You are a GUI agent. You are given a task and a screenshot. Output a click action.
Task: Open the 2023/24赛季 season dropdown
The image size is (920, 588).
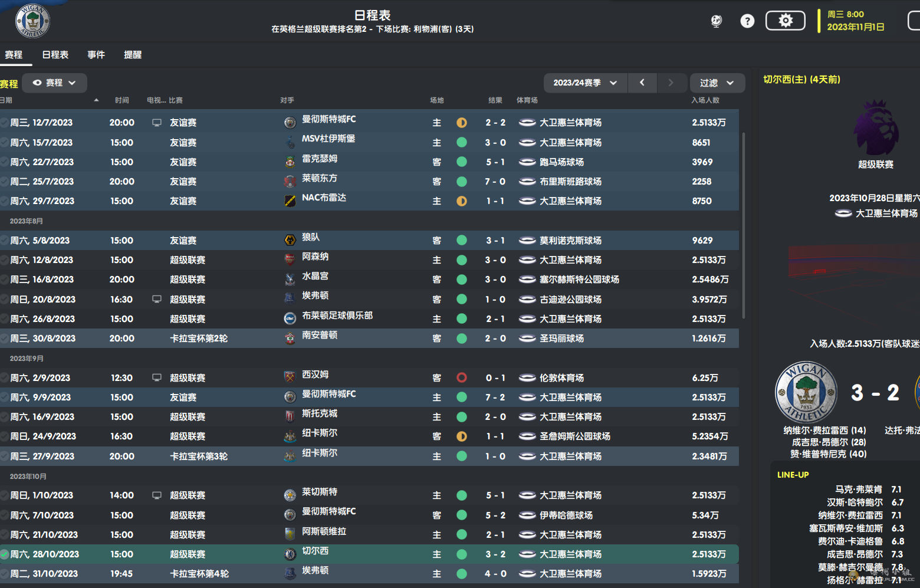(585, 83)
